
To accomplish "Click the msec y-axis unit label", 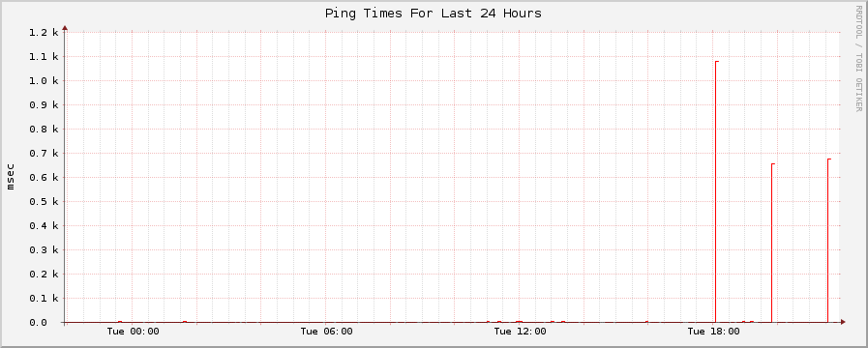I will coord(11,177).
